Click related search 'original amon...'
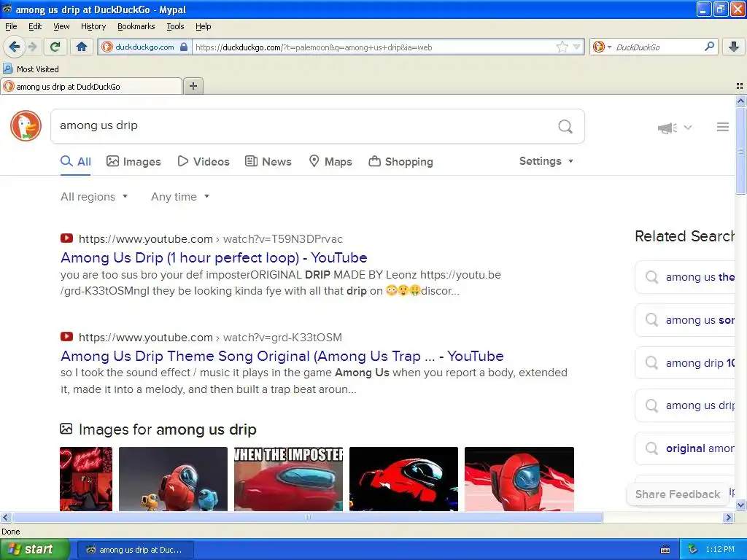 [x=685, y=448]
